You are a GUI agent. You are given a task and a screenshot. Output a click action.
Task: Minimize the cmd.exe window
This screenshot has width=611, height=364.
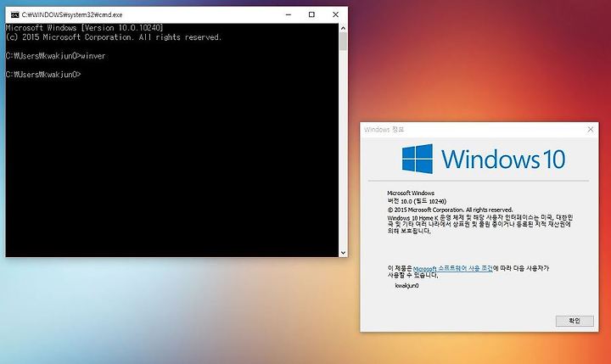click(x=289, y=14)
